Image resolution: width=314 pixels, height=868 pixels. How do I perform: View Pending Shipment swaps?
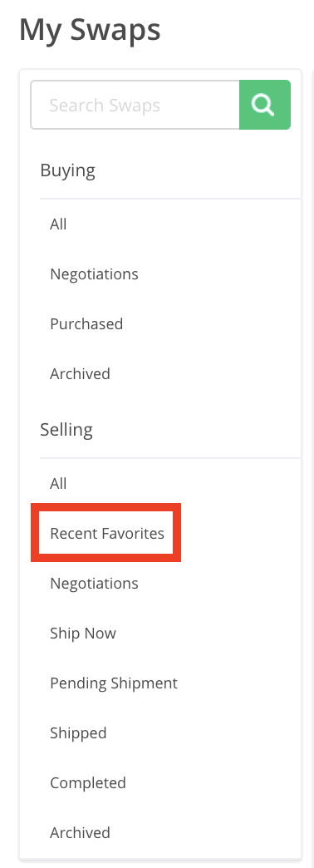coord(114,683)
